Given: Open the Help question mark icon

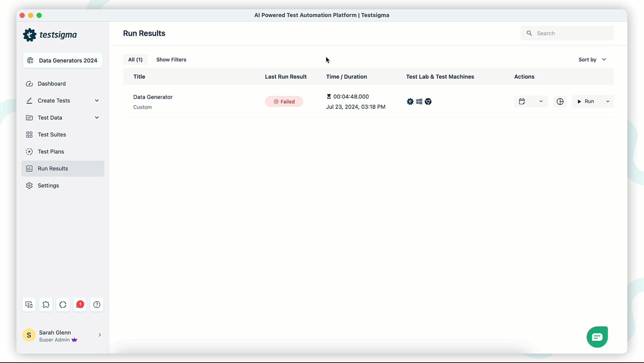Looking at the screenshot, I should tap(97, 305).
